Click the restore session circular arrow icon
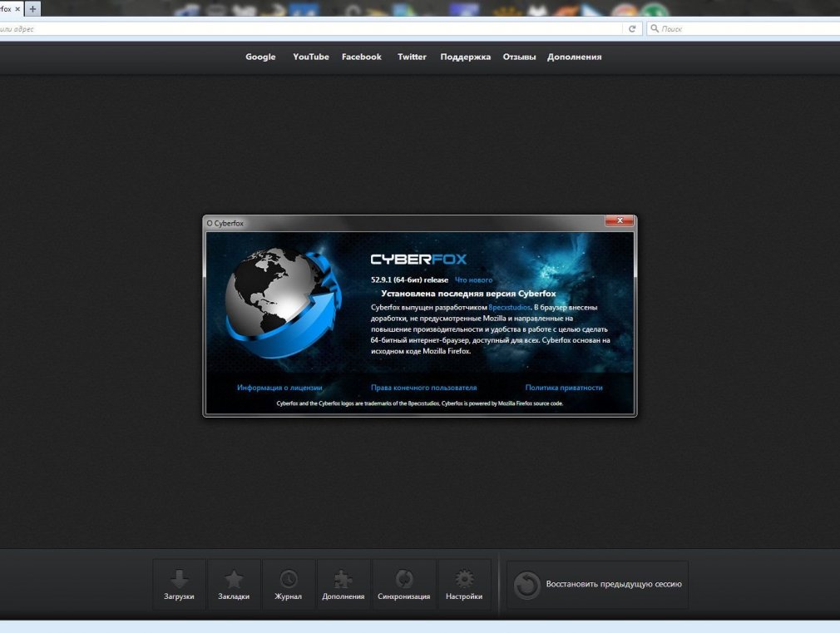The height and width of the screenshot is (633, 840). [526, 584]
